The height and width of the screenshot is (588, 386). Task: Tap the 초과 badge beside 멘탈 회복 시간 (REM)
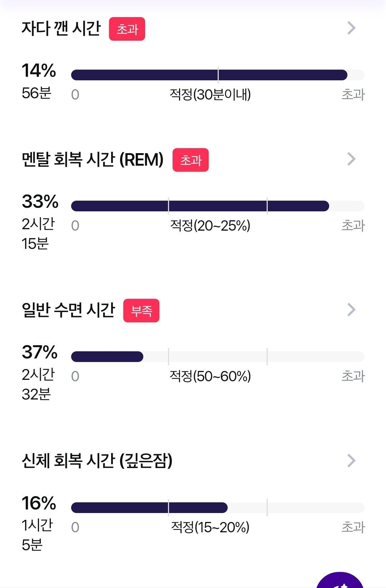pos(190,160)
